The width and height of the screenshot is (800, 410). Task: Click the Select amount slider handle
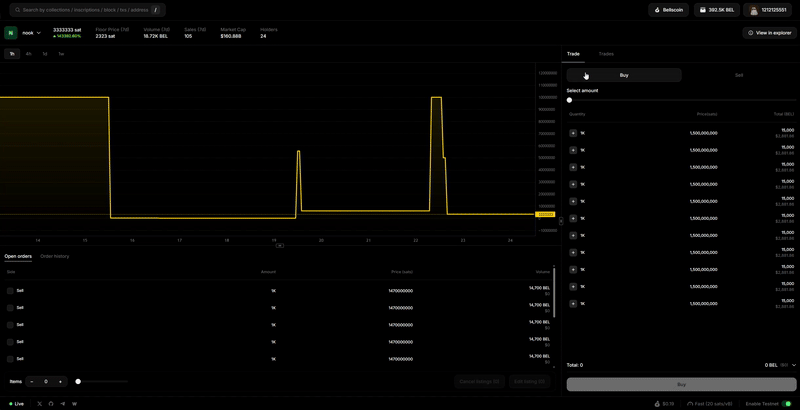tap(570, 100)
